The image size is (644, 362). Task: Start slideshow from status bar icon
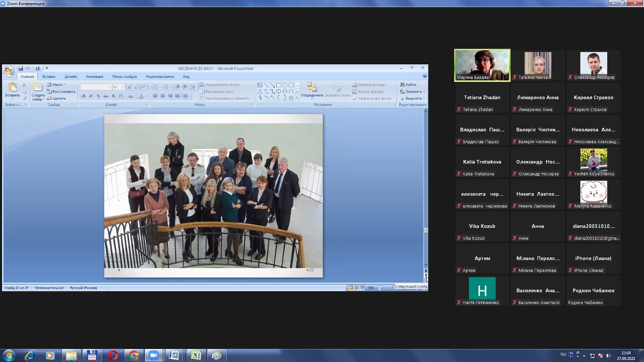point(362,288)
